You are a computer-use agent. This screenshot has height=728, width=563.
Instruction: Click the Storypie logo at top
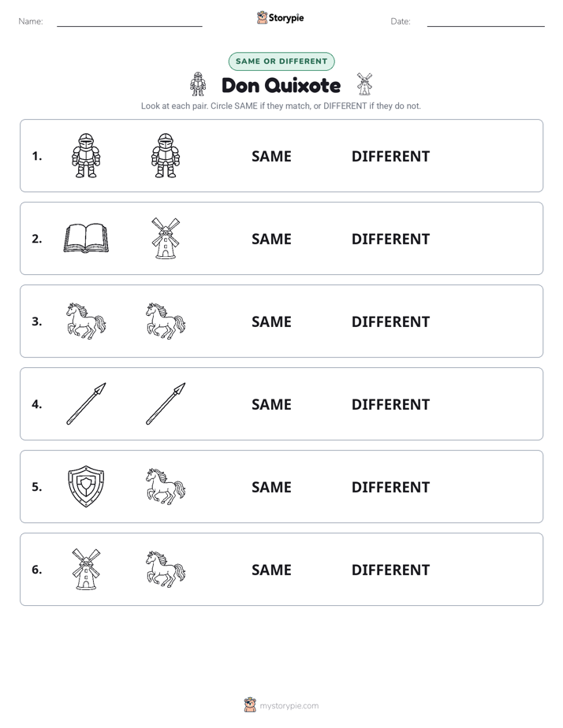coord(280,17)
